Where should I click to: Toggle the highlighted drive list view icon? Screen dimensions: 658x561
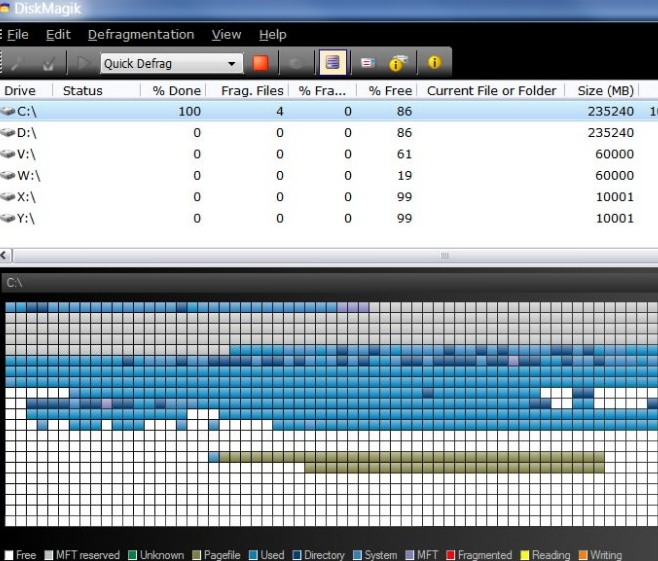[x=332, y=63]
